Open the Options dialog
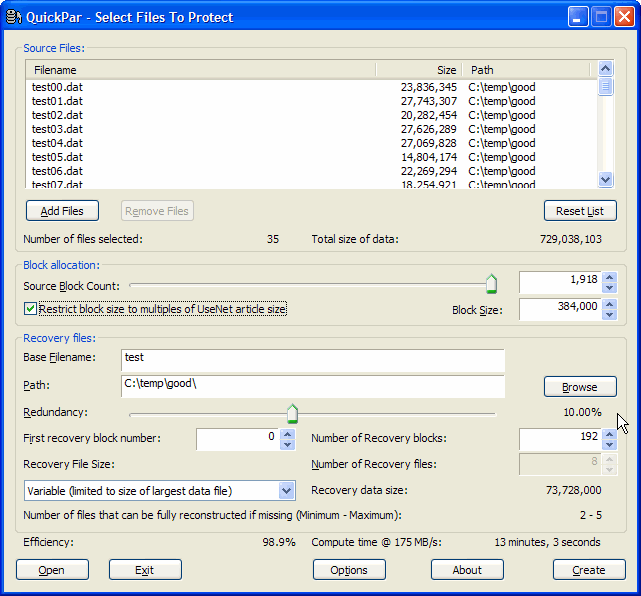This screenshot has height=596, width=641. pyautogui.click(x=349, y=570)
